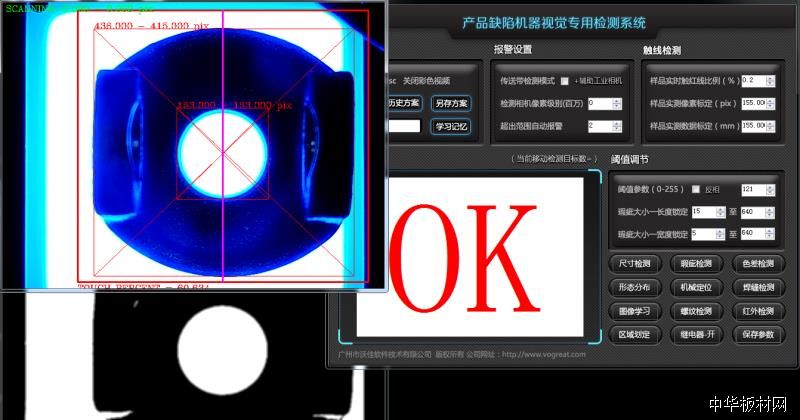This screenshot has width=800, height=420.
Task: Toggle the 传送带检测模式 checkbox
Action: point(564,81)
